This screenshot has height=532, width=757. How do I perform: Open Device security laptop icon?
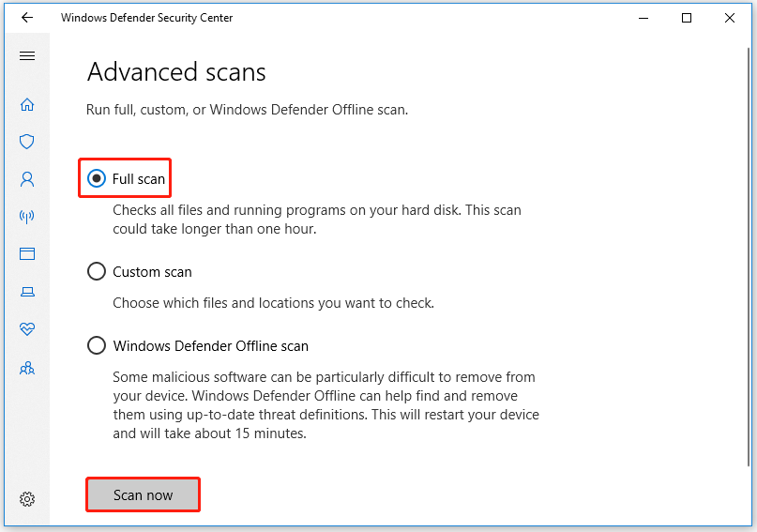point(27,292)
